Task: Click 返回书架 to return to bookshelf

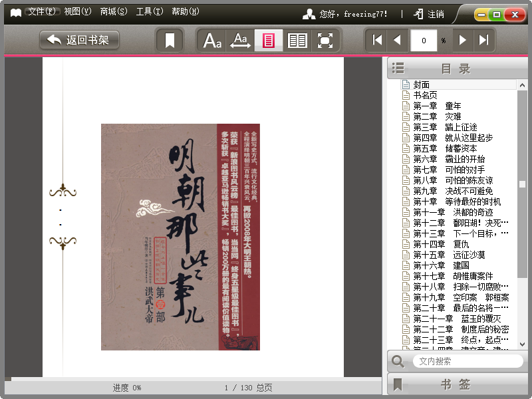Action: (x=79, y=40)
